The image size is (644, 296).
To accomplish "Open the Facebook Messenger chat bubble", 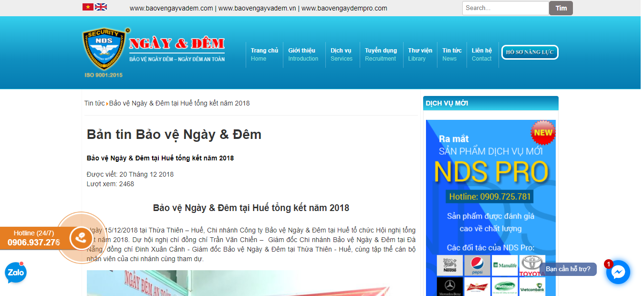I will pos(618,272).
